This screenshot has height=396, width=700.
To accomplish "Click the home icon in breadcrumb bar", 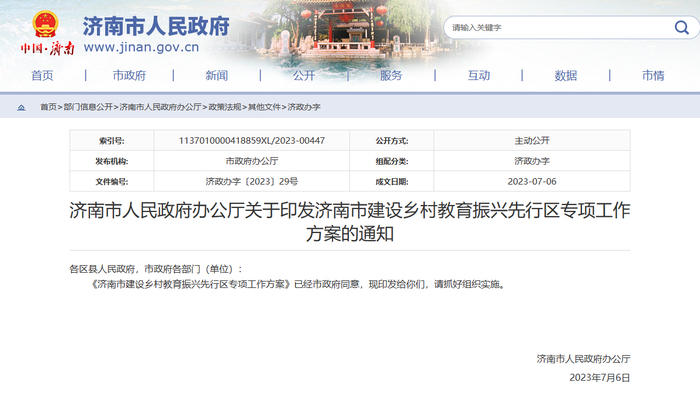I will 21,107.
